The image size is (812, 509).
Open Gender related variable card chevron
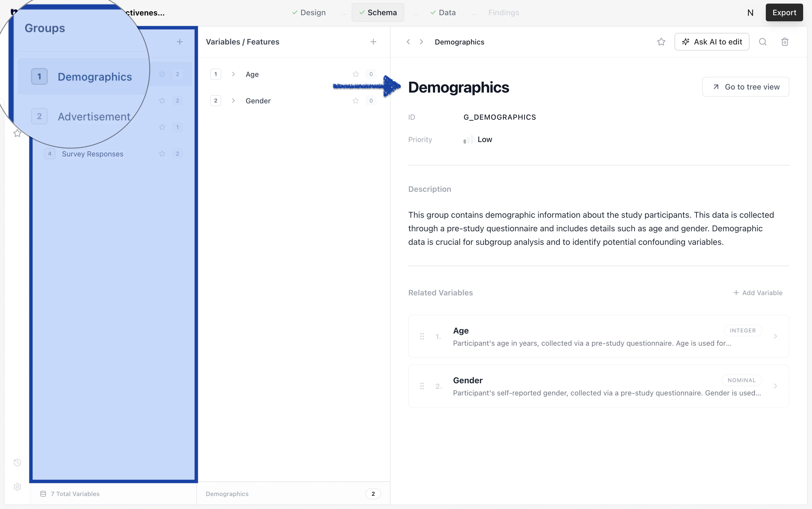click(x=775, y=386)
